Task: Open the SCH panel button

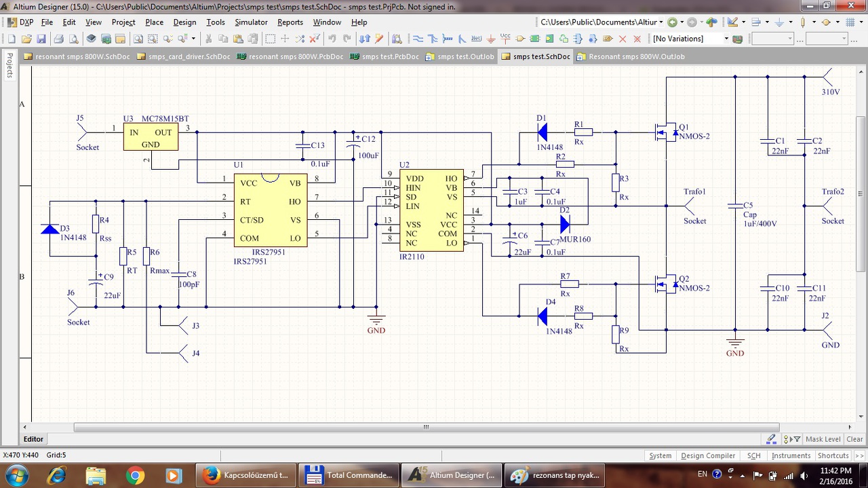Action: [753, 455]
